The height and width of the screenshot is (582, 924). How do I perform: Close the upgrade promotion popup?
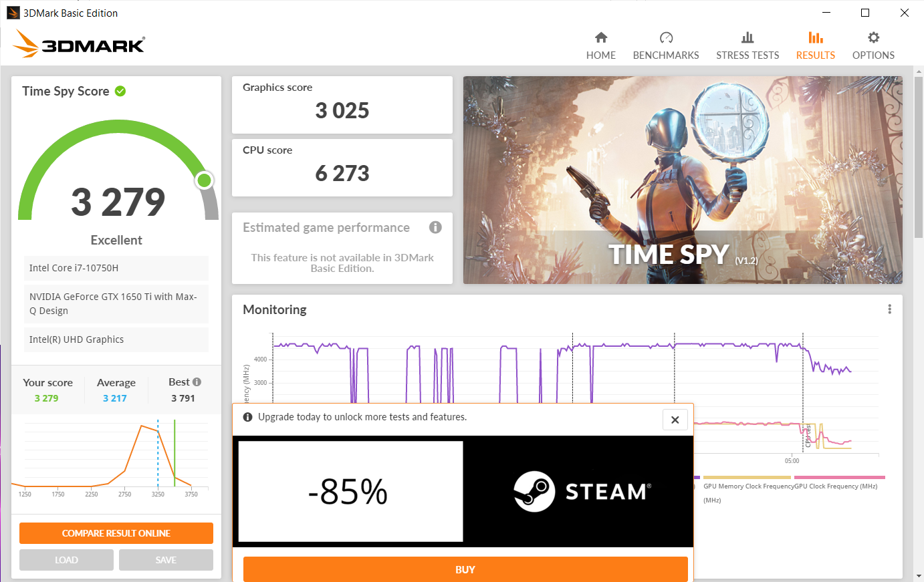point(675,420)
